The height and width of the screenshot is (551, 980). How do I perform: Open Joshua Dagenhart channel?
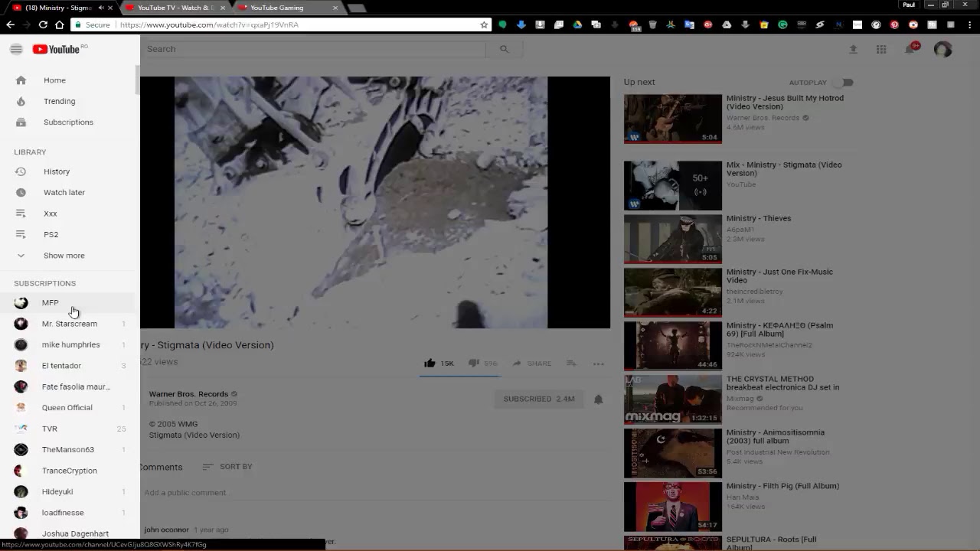pyautogui.click(x=69, y=533)
